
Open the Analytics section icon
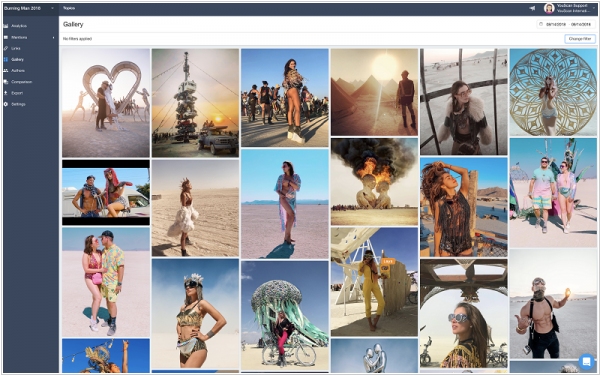[x=6, y=26]
